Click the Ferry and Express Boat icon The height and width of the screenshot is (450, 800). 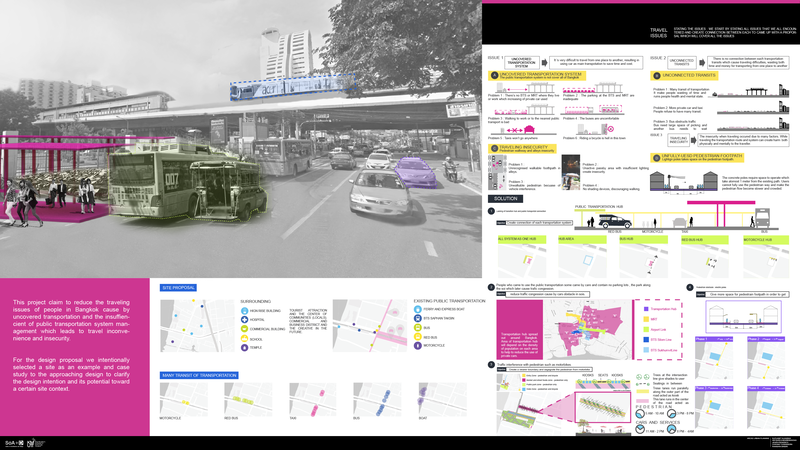point(418,310)
